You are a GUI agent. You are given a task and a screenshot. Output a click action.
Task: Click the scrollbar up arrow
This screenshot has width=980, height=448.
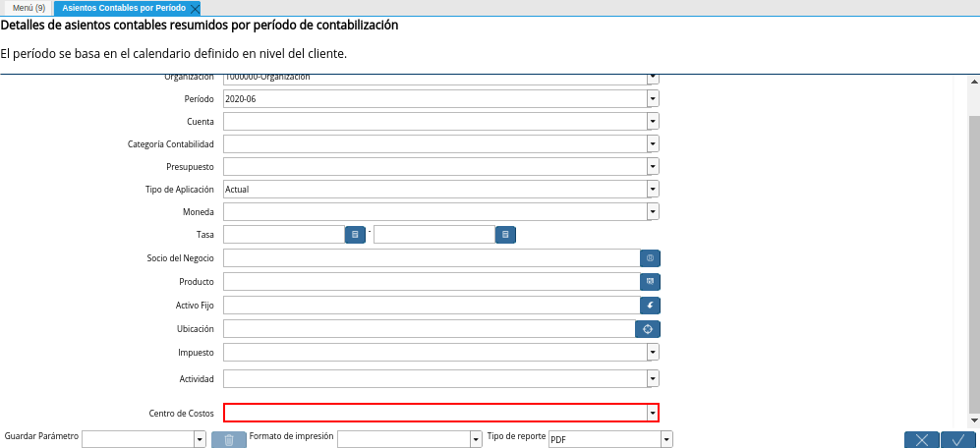pyautogui.click(x=974, y=82)
